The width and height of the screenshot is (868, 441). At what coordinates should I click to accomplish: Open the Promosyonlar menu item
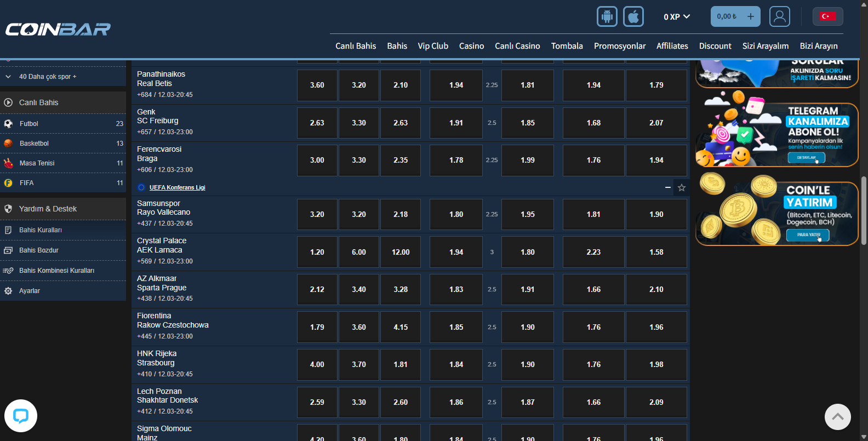(x=619, y=46)
